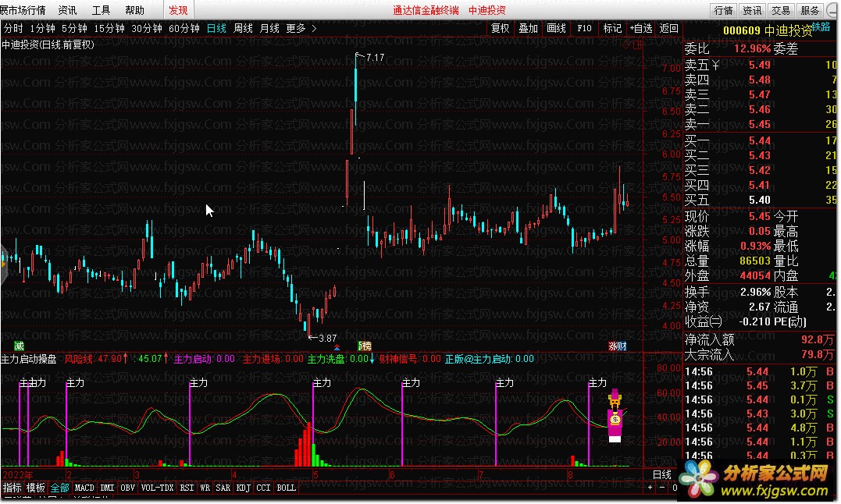This screenshot has height=504, width=841.
Task: Click the 标记 mark toolbar button
Action: (x=612, y=28)
